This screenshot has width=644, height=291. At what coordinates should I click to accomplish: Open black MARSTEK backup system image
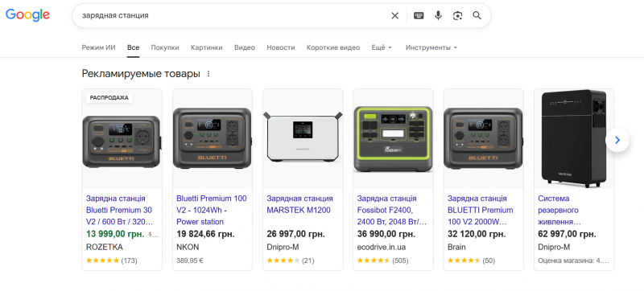click(574, 138)
